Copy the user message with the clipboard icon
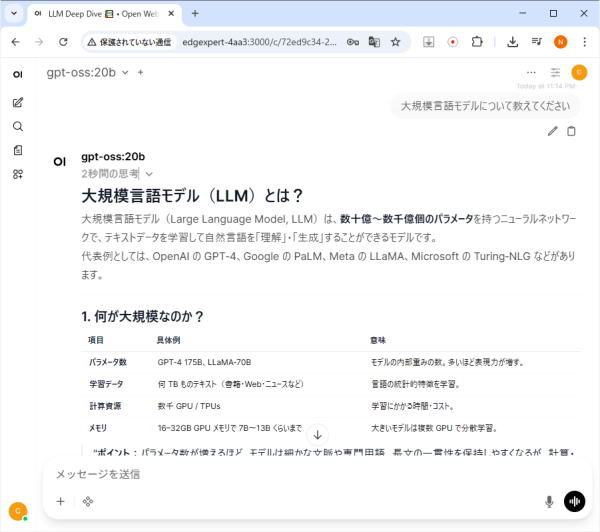The height and width of the screenshot is (532, 600). tap(571, 131)
